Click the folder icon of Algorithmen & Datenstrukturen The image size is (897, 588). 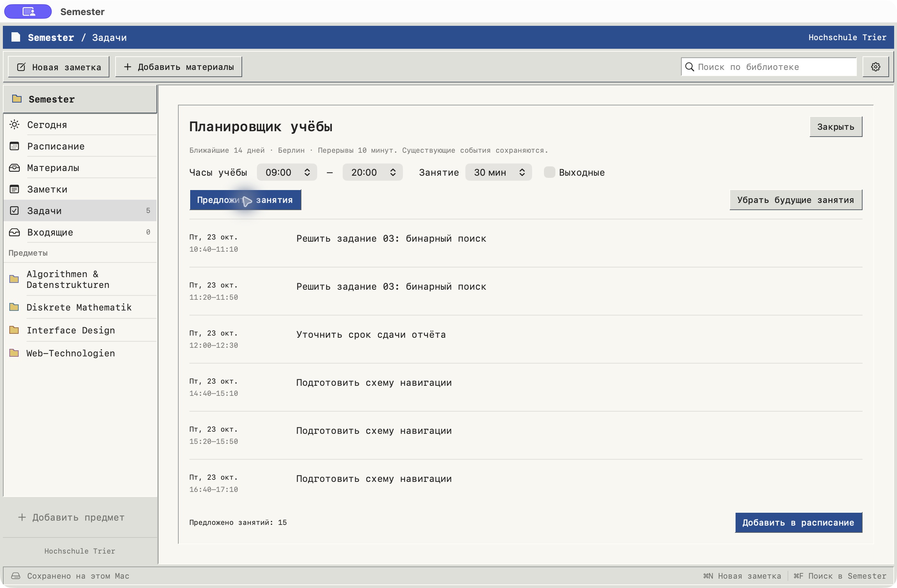14,279
